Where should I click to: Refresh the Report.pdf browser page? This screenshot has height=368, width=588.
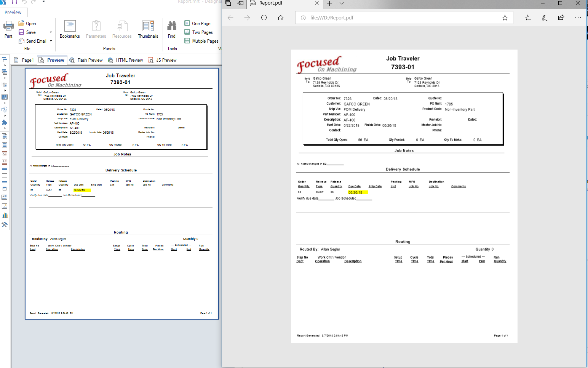(x=264, y=18)
